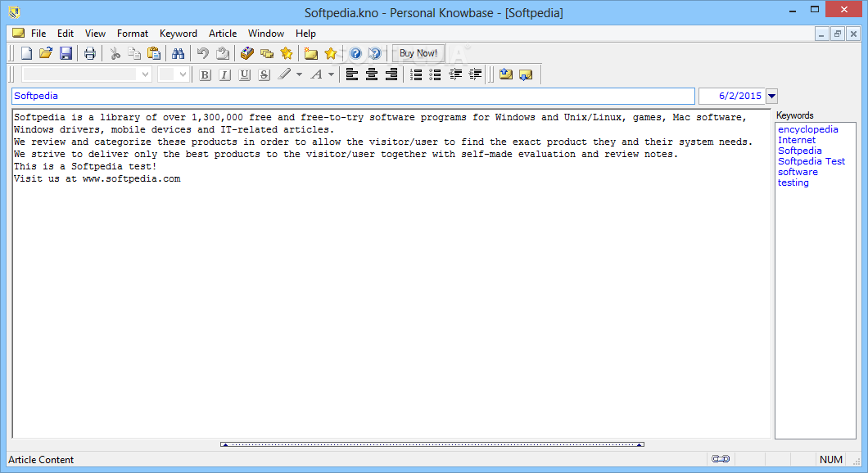Image resolution: width=868 pixels, height=473 pixels.
Task: Click inside the article content text area
Action: [391, 274]
